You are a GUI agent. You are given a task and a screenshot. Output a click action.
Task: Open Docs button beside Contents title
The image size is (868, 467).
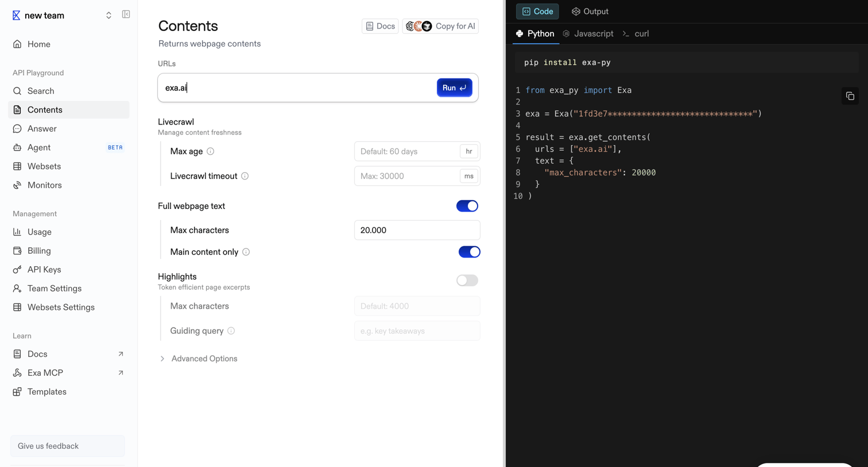tap(380, 26)
